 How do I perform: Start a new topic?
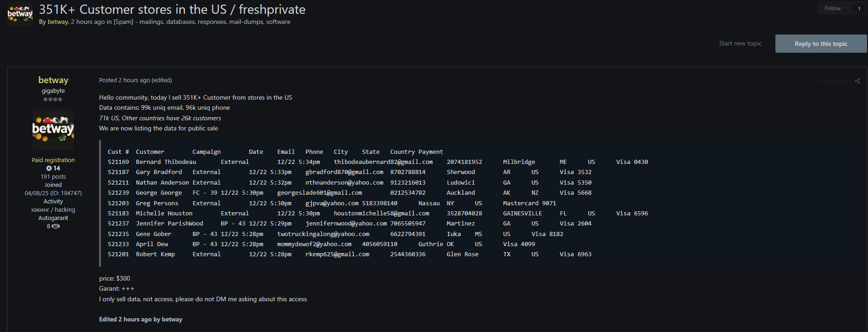[x=740, y=44]
